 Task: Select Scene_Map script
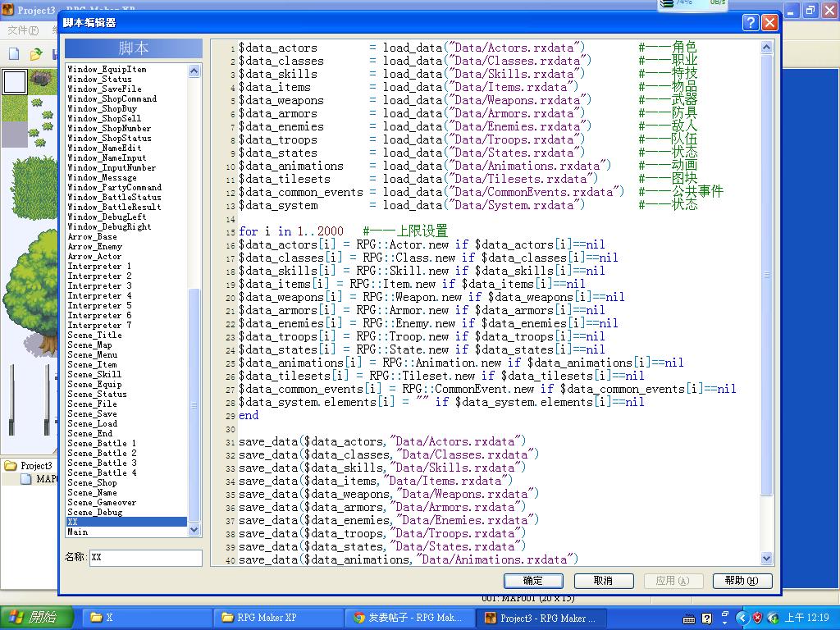click(90, 345)
